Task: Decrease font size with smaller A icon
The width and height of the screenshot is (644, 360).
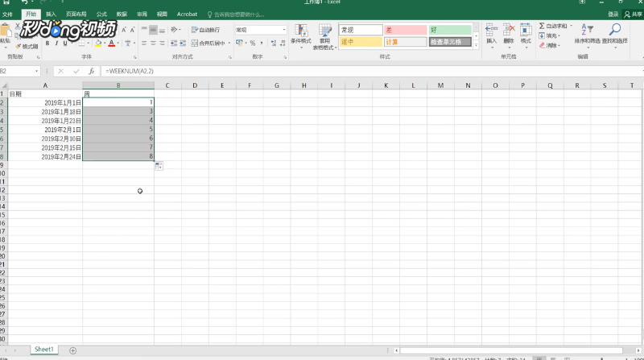Action: click(132, 30)
